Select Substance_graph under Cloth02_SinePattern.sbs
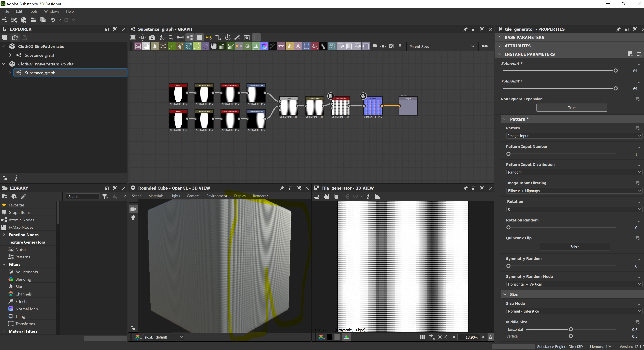644x350 pixels. [x=40, y=55]
